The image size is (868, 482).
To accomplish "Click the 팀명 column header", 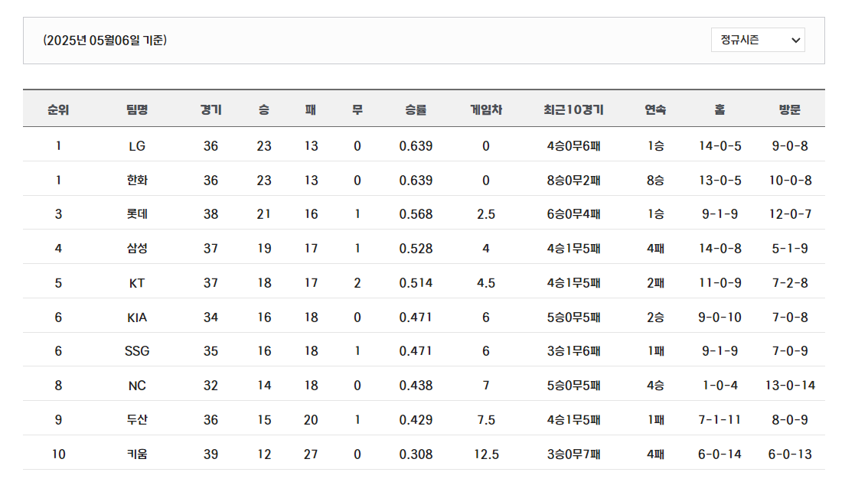I will 137,109.
